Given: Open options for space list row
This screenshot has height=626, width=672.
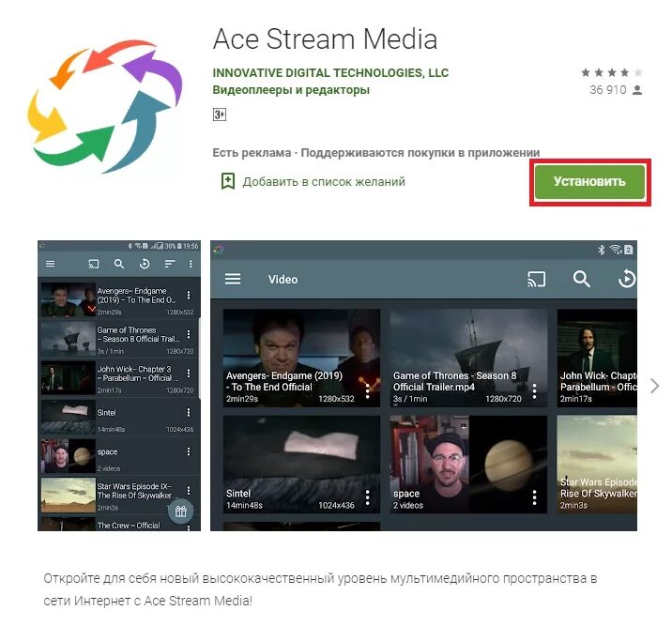Looking at the screenshot, I should 189,451.
